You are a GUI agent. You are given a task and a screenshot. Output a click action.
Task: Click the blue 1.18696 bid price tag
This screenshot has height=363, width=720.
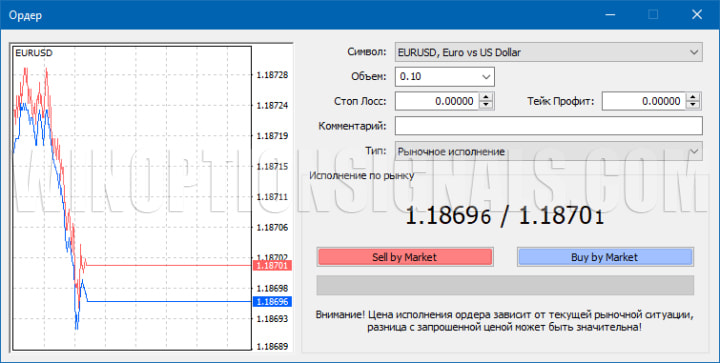pyautogui.click(x=272, y=302)
